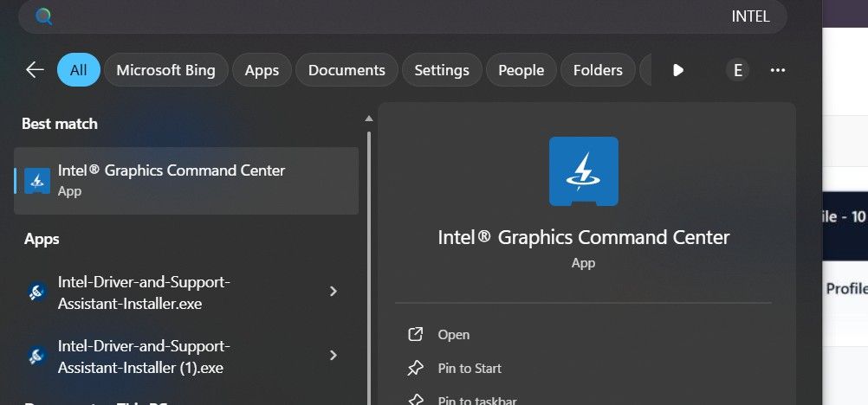Go back with the left arrow

pos(35,70)
